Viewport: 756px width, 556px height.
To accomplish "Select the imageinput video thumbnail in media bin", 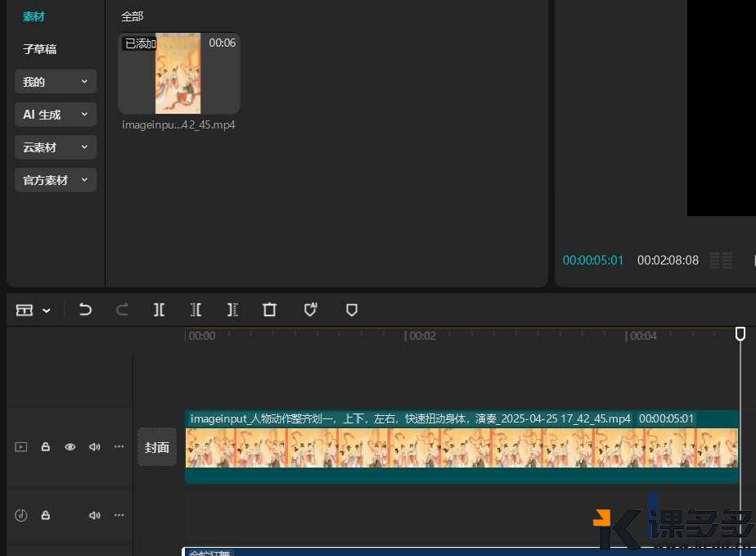I will (x=179, y=74).
